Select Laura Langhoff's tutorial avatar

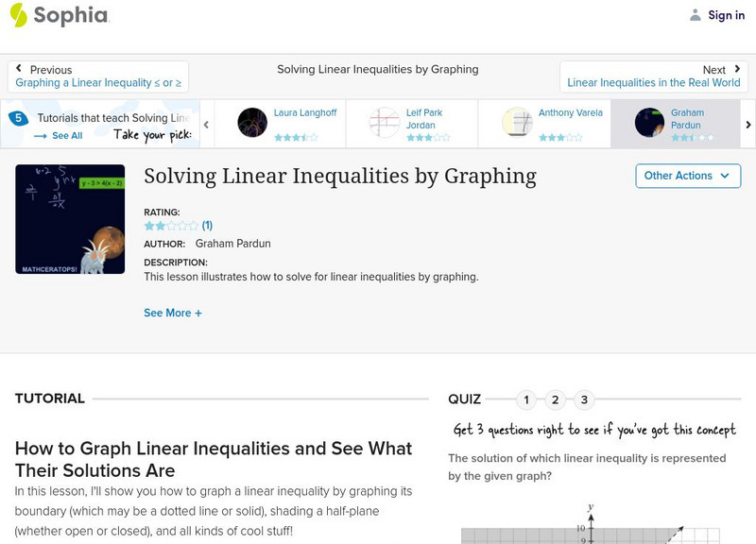tap(252, 123)
